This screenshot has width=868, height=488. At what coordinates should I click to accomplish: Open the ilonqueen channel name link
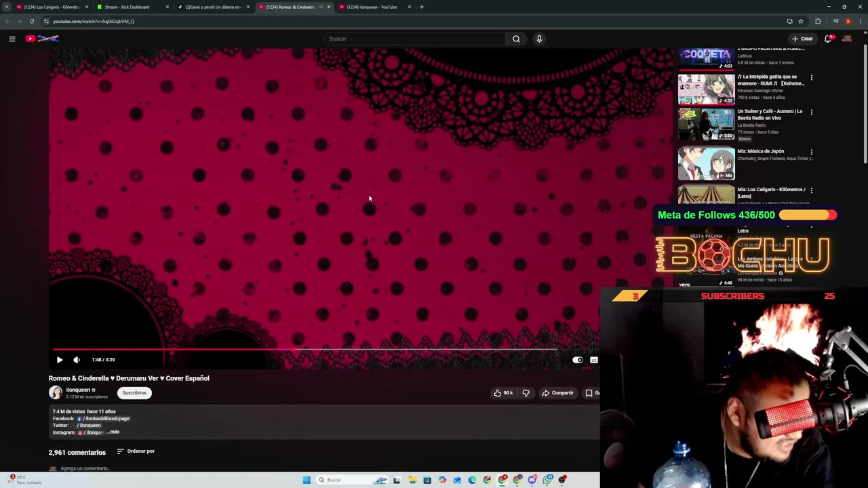(x=78, y=390)
